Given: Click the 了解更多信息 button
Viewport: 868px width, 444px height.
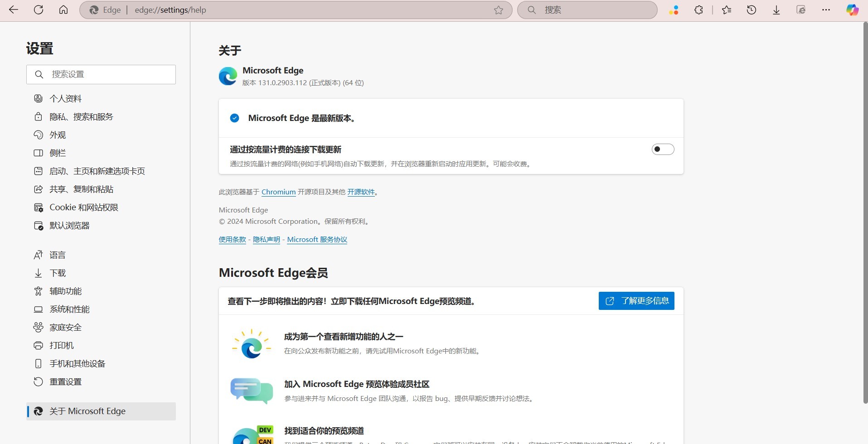Looking at the screenshot, I should [x=636, y=301].
